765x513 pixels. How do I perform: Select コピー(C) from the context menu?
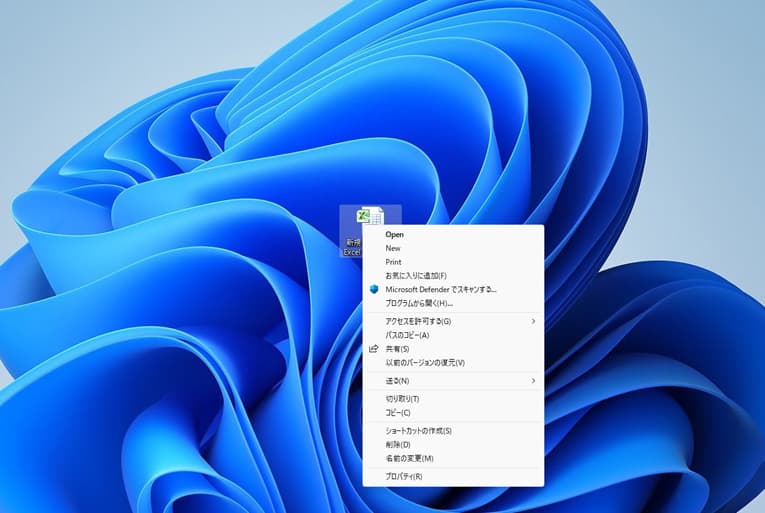click(398, 412)
